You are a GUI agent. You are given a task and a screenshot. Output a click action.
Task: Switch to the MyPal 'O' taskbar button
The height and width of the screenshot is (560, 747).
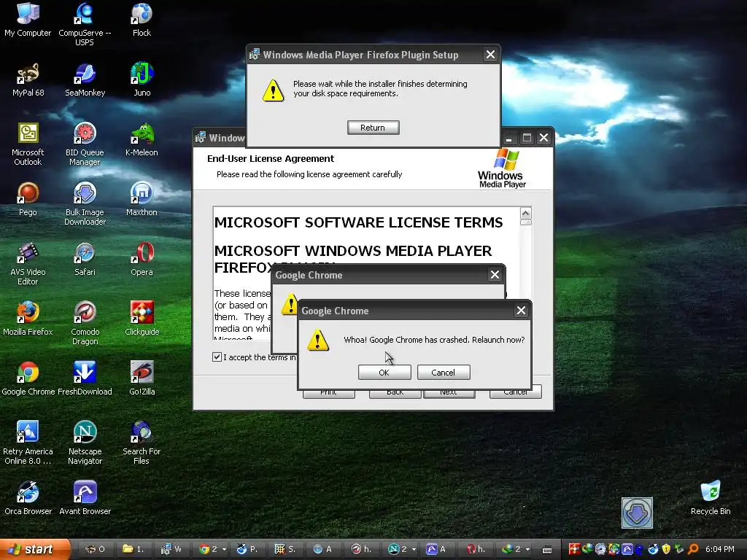[96, 550]
